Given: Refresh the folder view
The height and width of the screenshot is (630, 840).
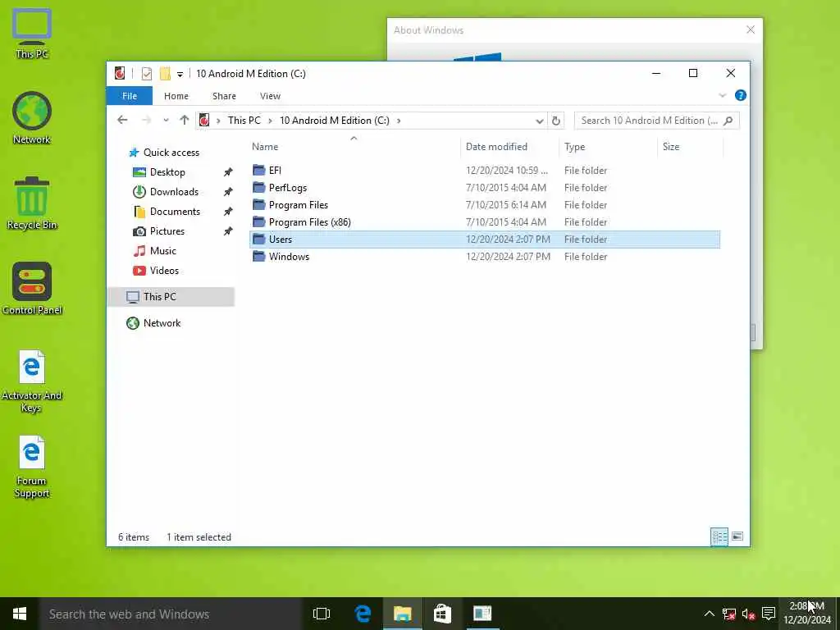Looking at the screenshot, I should click(556, 121).
